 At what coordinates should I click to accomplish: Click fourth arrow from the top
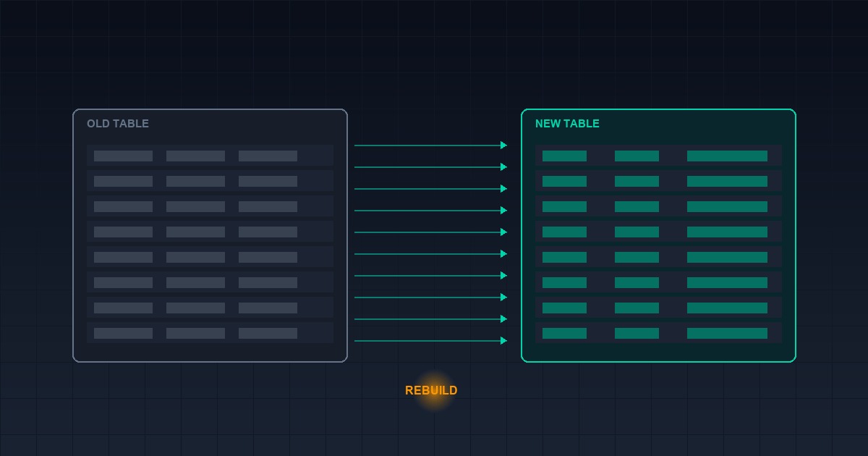click(431, 211)
